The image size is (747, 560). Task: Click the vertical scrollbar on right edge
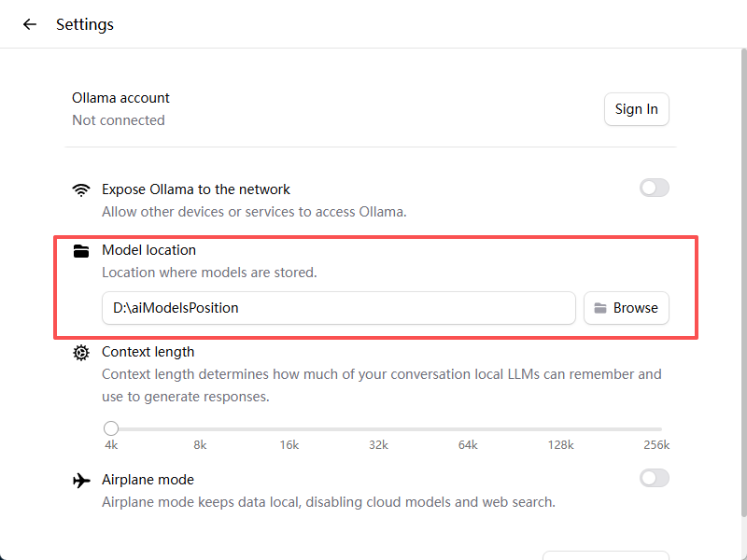point(742,280)
